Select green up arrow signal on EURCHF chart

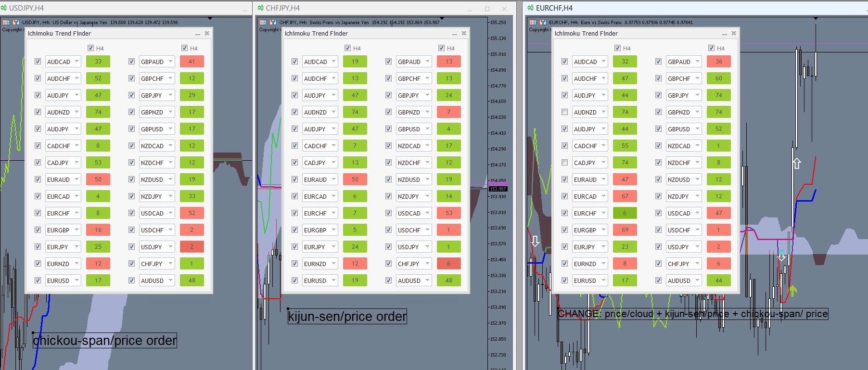[x=793, y=291]
